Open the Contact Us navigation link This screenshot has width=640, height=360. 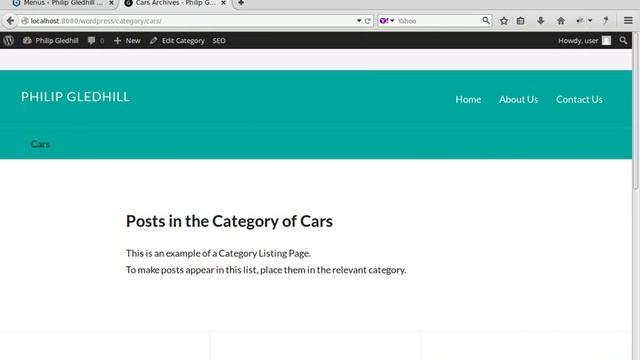[579, 99]
